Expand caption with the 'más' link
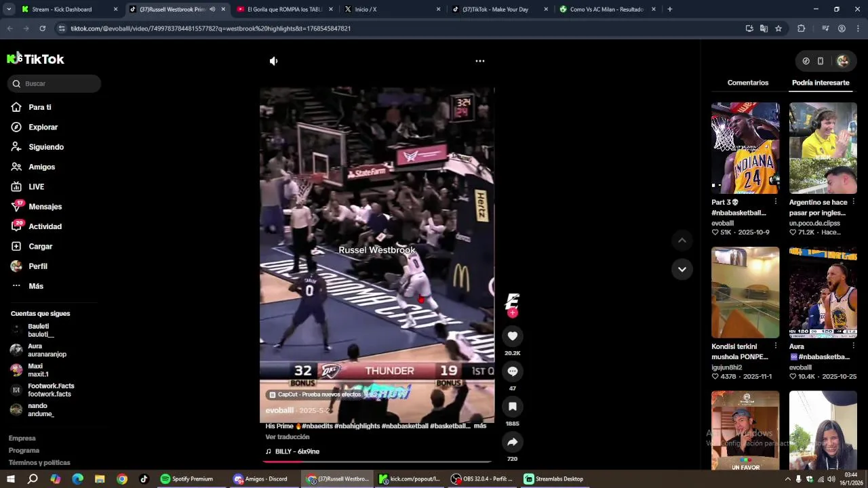The height and width of the screenshot is (488, 868). pyautogui.click(x=480, y=426)
